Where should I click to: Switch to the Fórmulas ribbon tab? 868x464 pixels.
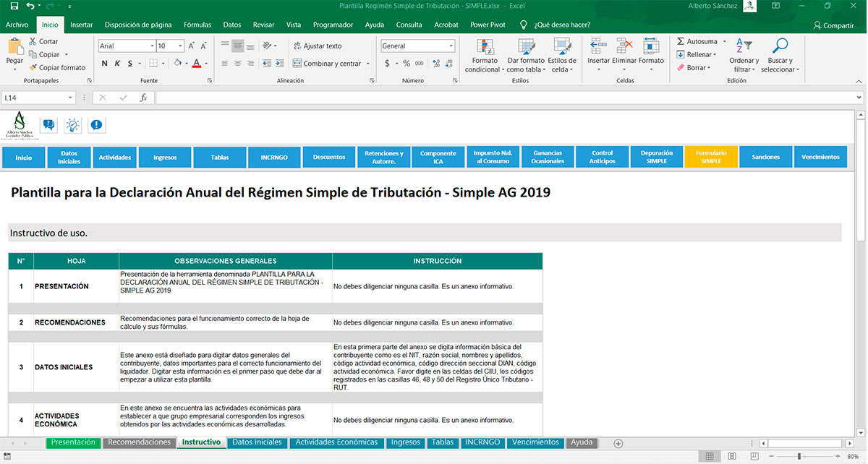pyautogui.click(x=197, y=25)
